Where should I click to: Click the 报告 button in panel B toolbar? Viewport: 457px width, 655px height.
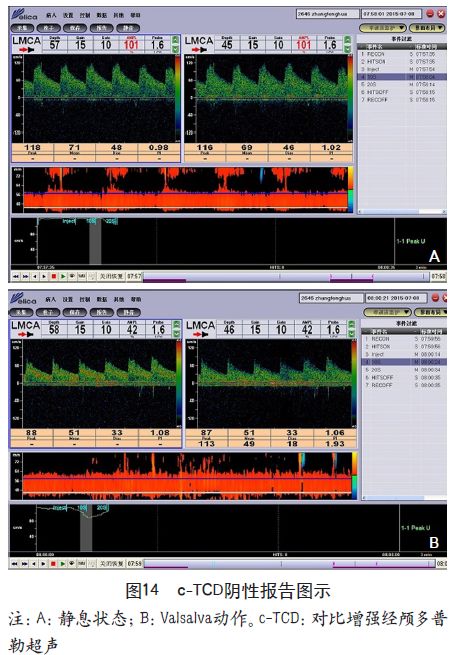tap(102, 312)
